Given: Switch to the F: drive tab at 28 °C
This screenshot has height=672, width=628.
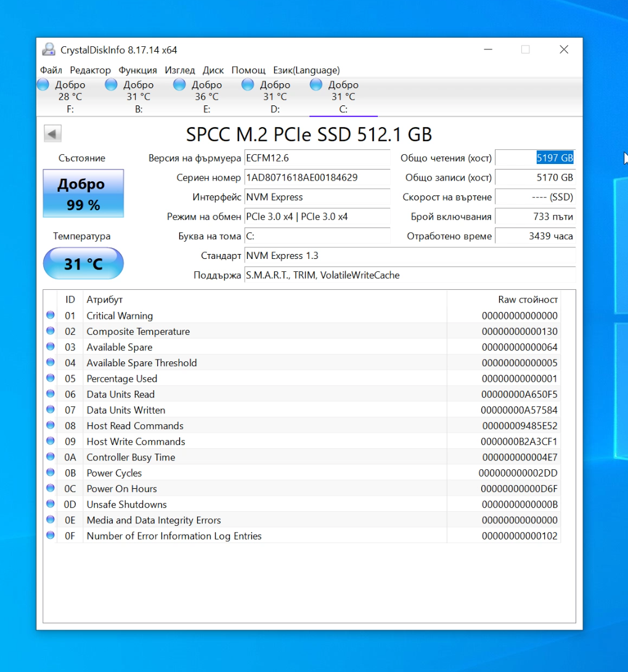Looking at the screenshot, I should [x=70, y=96].
